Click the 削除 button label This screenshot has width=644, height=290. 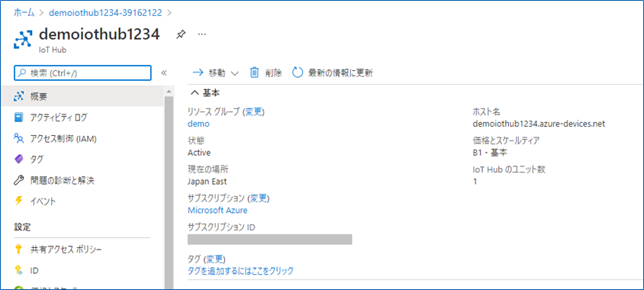[273, 73]
